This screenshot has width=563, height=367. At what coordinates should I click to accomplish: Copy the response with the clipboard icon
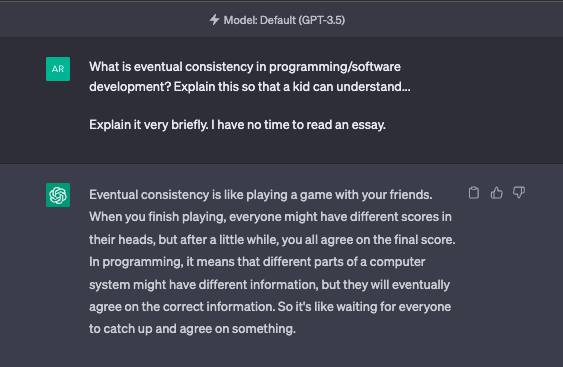point(474,193)
